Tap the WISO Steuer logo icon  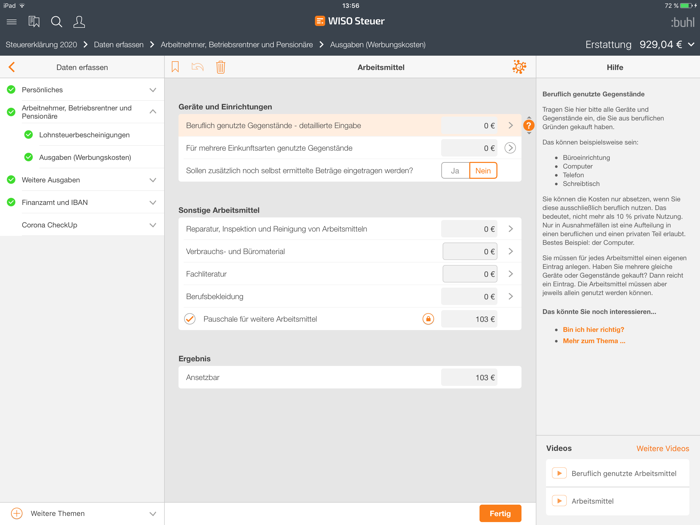tap(320, 21)
